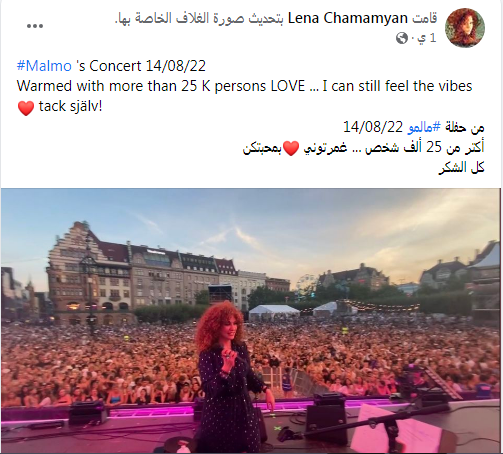Click the "tack själv!" text

pyautogui.click(x=70, y=107)
